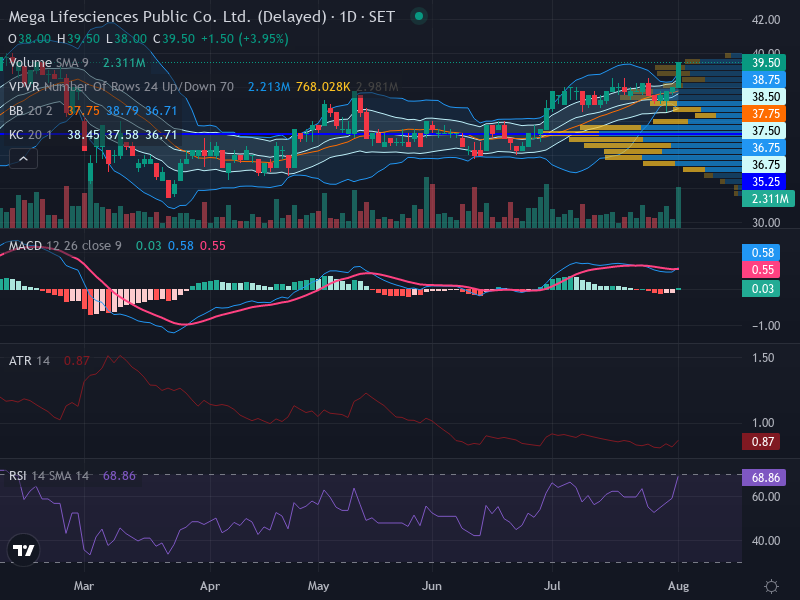Viewport: 800px width, 600px height.
Task: Open chart settings gear icon
Action: click(771, 586)
